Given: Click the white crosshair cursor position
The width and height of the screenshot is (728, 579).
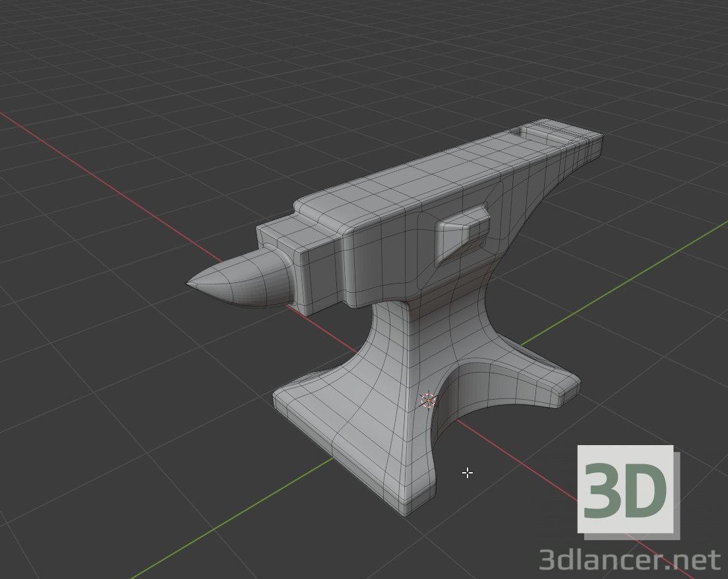Looking at the screenshot, I should 468,473.
